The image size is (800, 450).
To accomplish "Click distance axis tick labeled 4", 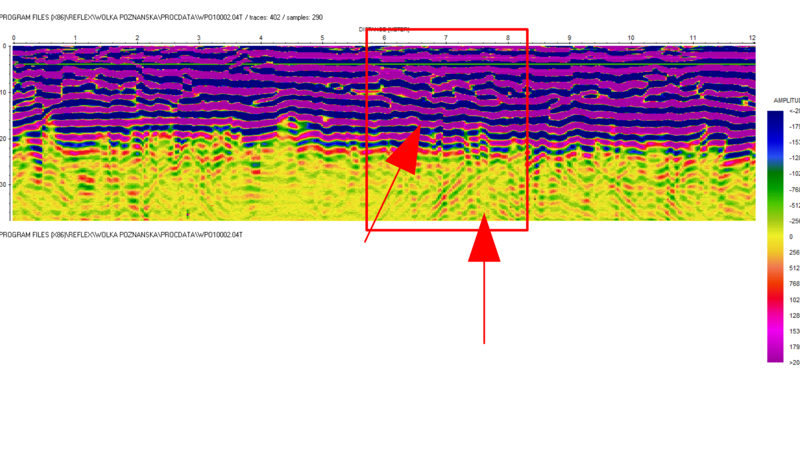I will tap(260, 39).
